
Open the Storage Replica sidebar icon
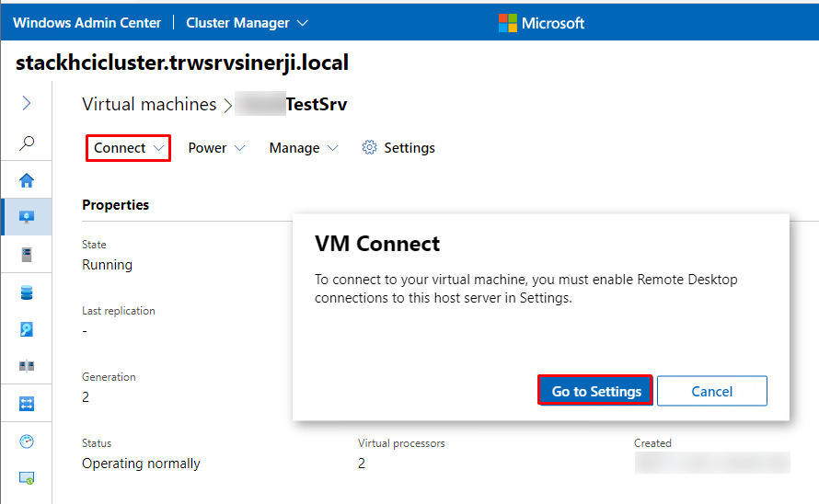(x=27, y=366)
